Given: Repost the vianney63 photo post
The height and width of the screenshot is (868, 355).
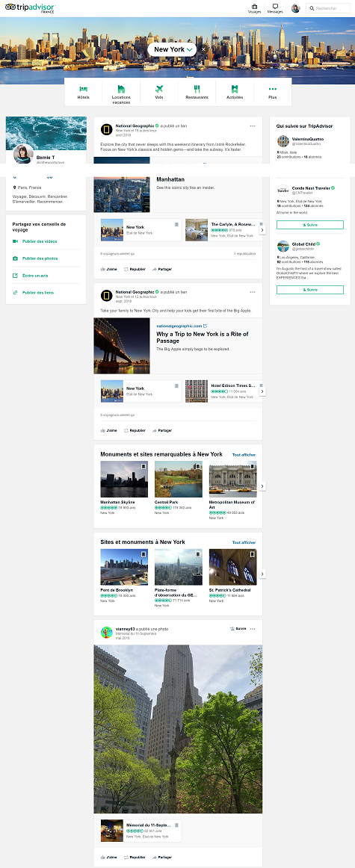Looking at the screenshot, I should 135,857.
